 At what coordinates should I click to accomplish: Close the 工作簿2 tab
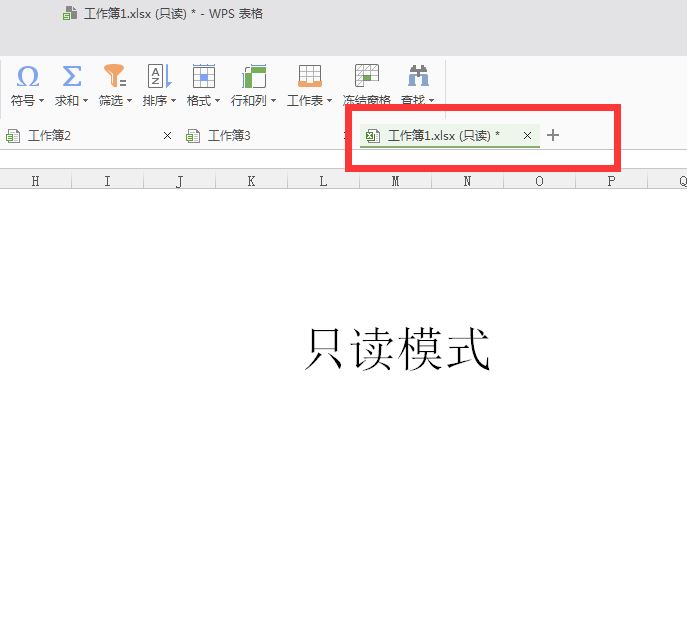pyautogui.click(x=167, y=136)
